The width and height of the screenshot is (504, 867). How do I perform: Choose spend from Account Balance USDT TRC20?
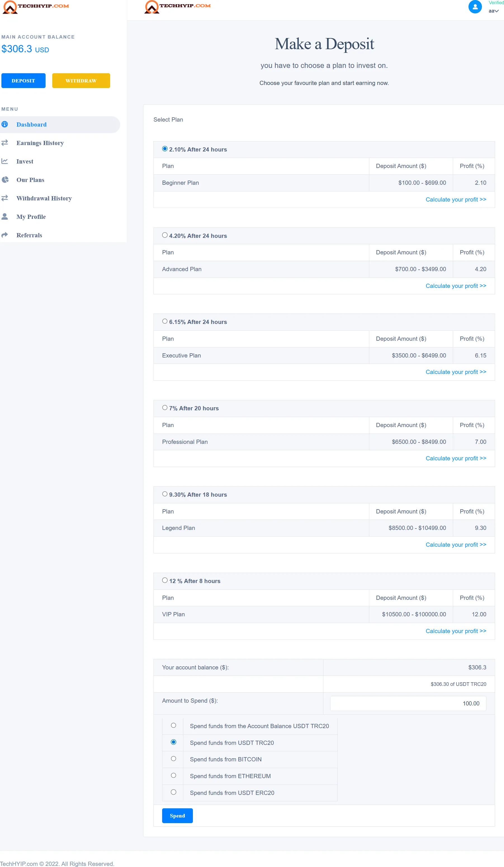click(173, 726)
